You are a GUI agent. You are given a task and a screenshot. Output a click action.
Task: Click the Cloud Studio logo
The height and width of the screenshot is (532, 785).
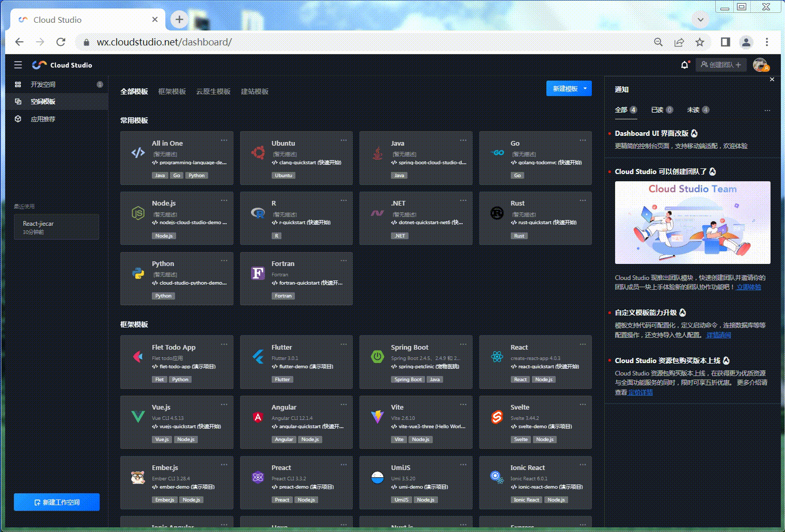[x=62, y=65]
